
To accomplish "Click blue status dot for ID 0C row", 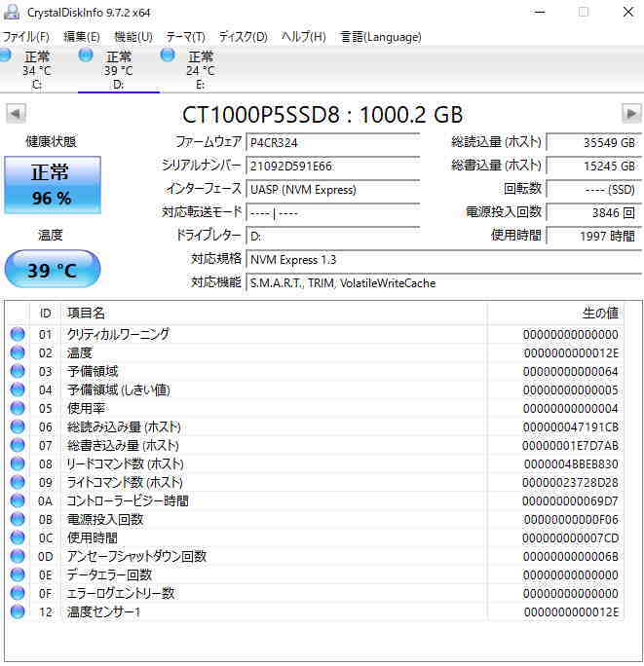I will [x=18, y=537].
